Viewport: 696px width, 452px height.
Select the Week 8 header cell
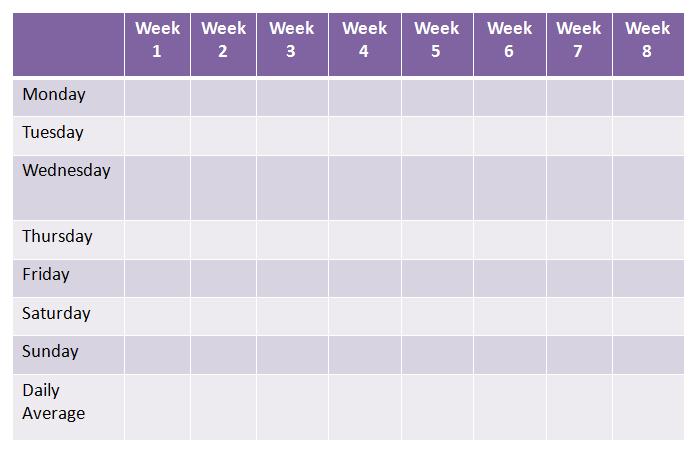647,40
